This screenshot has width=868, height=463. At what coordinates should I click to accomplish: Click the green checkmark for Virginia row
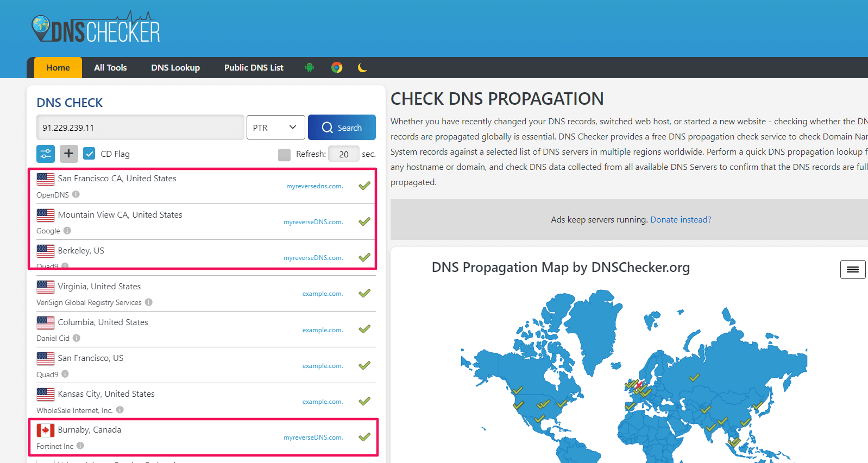coord(364,293)
